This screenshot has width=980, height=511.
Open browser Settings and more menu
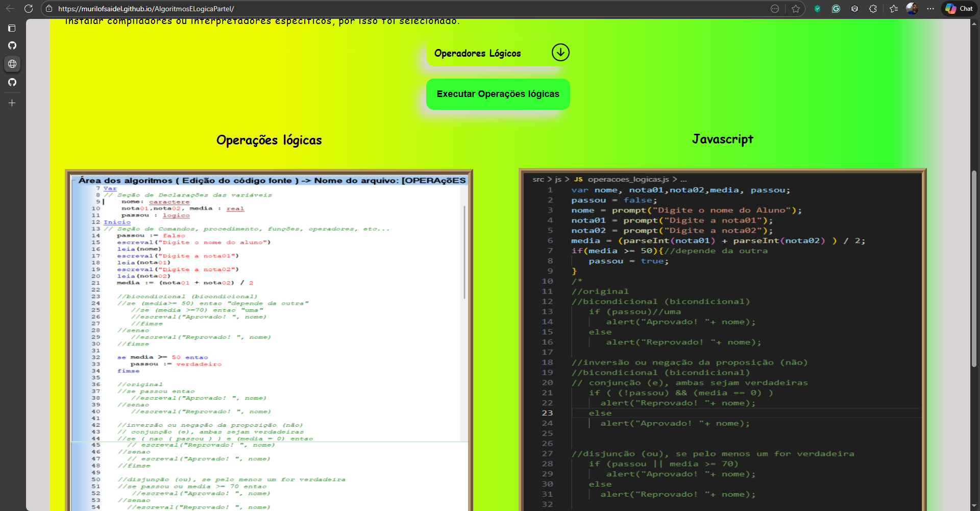pos(930,9)
